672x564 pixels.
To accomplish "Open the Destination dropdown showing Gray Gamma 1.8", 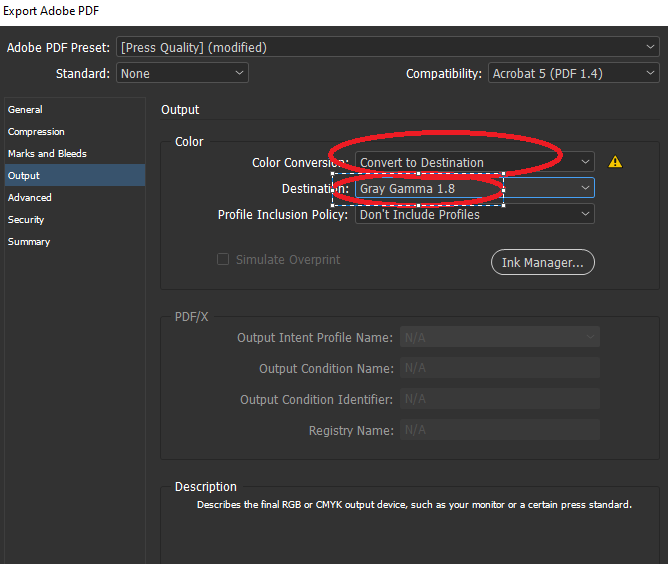I will (x=474, y=188).
